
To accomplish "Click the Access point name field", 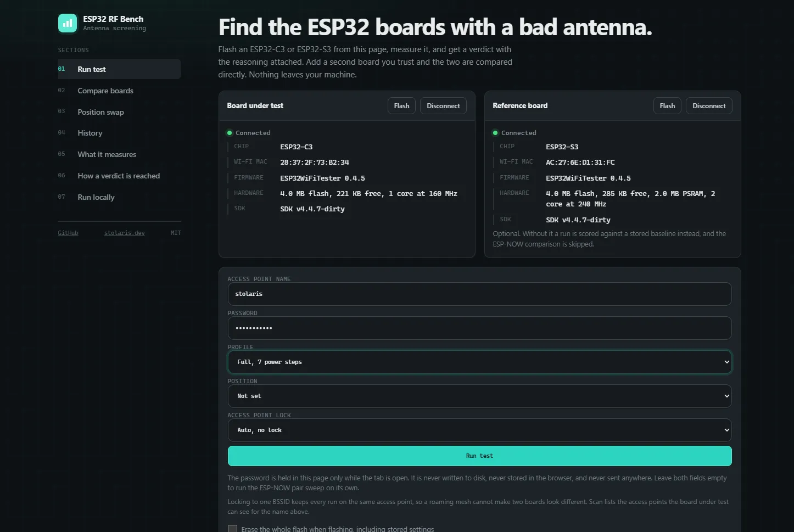I will coord(479,294).
